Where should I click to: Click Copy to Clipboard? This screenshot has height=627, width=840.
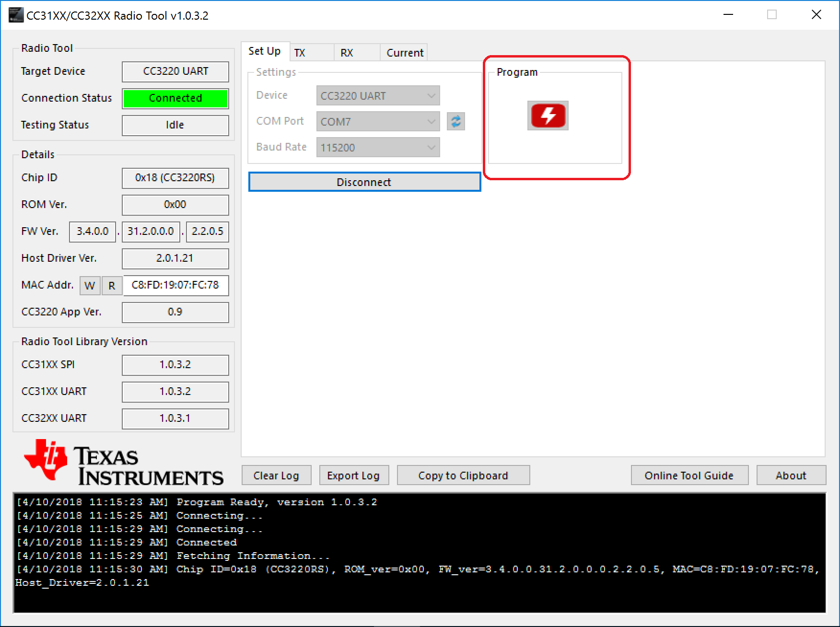[x=463, y=475]
